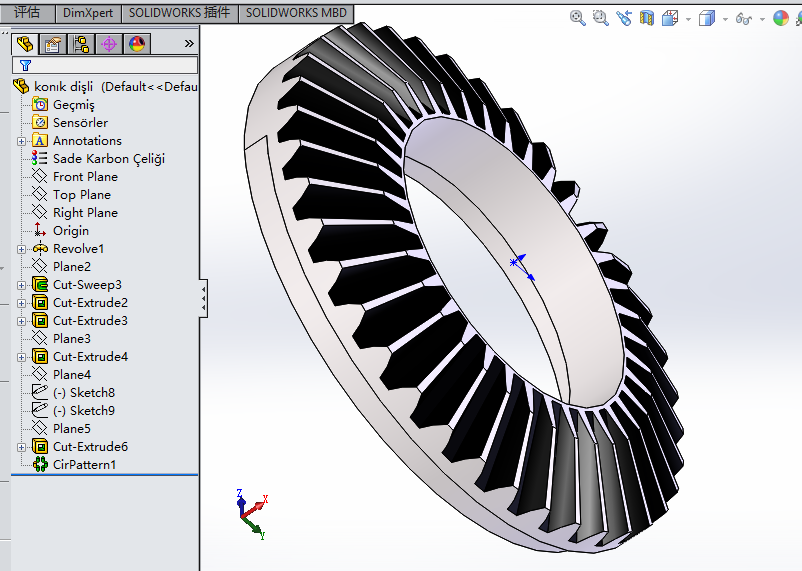Select the Cut-Extrude4 feature

90,357
